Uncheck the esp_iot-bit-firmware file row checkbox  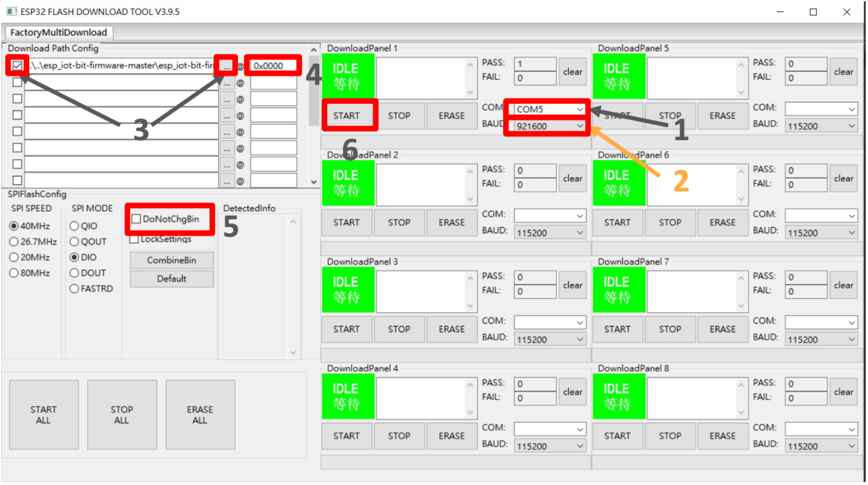(x=17, y=66)
